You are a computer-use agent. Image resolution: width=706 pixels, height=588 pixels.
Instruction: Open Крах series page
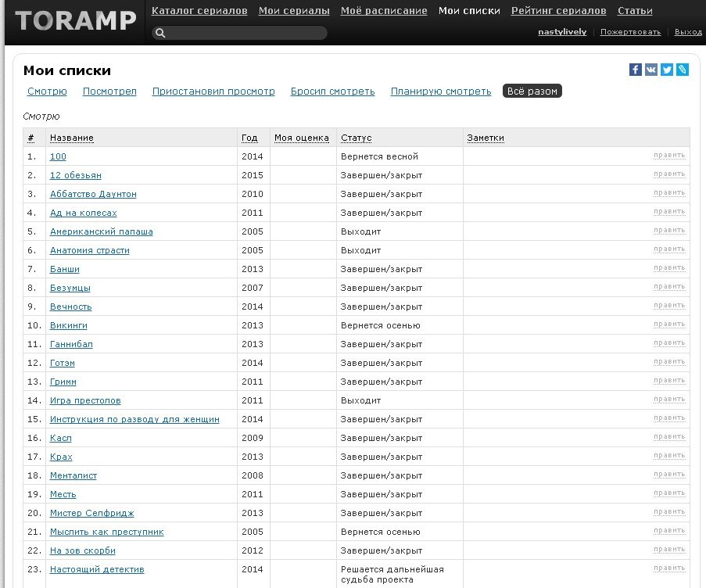61,457
